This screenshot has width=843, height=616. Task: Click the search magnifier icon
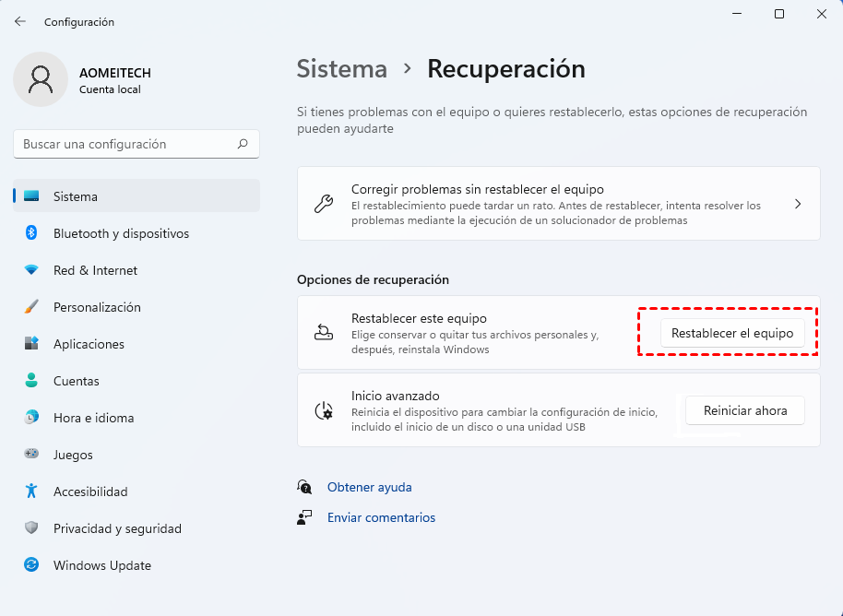[243, 144]
